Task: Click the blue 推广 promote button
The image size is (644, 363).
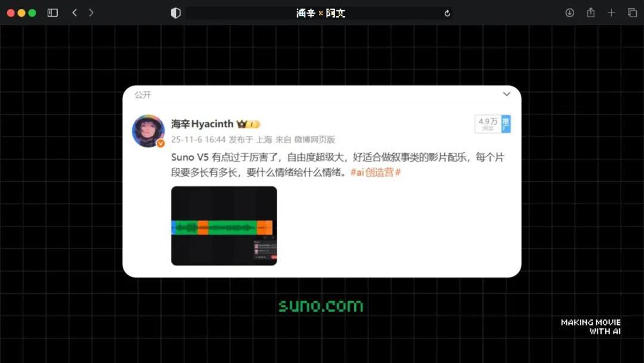Action: click(506, 124)
